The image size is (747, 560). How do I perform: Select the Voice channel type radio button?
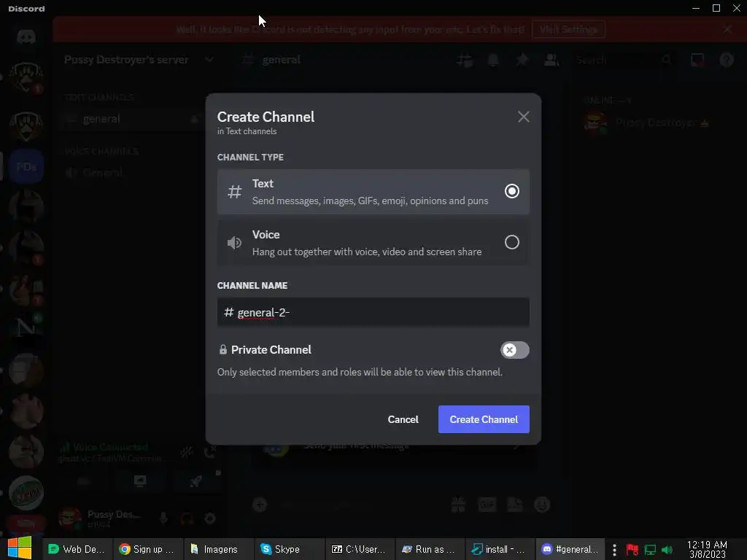[511, 242]
